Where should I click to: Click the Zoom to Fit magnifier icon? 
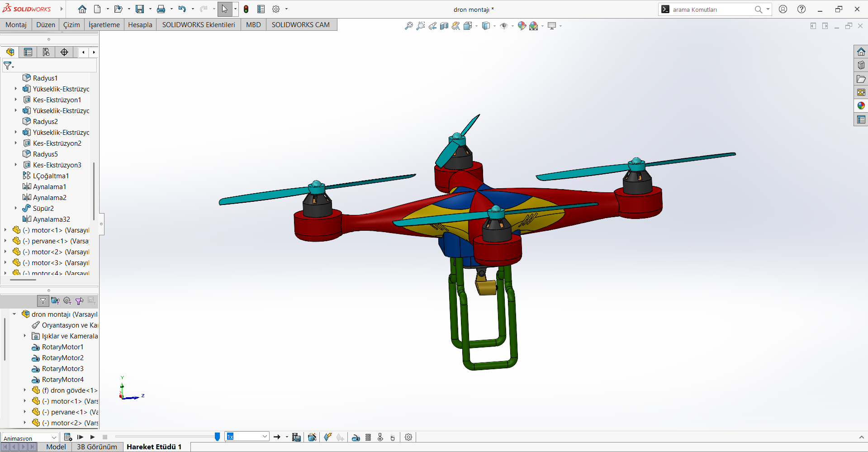[408, 26]
